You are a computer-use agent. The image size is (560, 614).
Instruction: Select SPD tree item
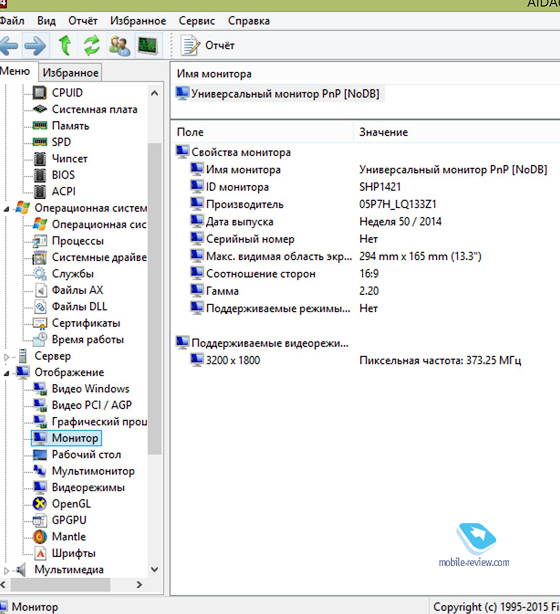61,142
